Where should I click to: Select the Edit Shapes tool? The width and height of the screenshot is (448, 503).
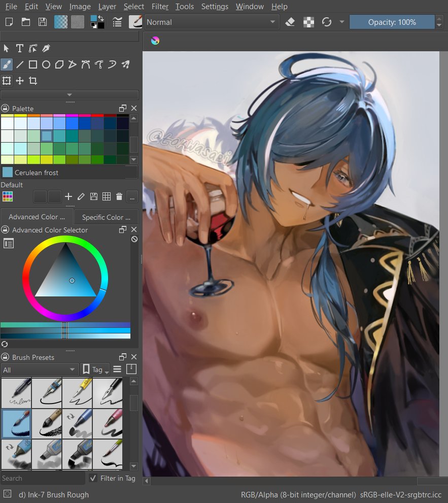tap(32, 48)
